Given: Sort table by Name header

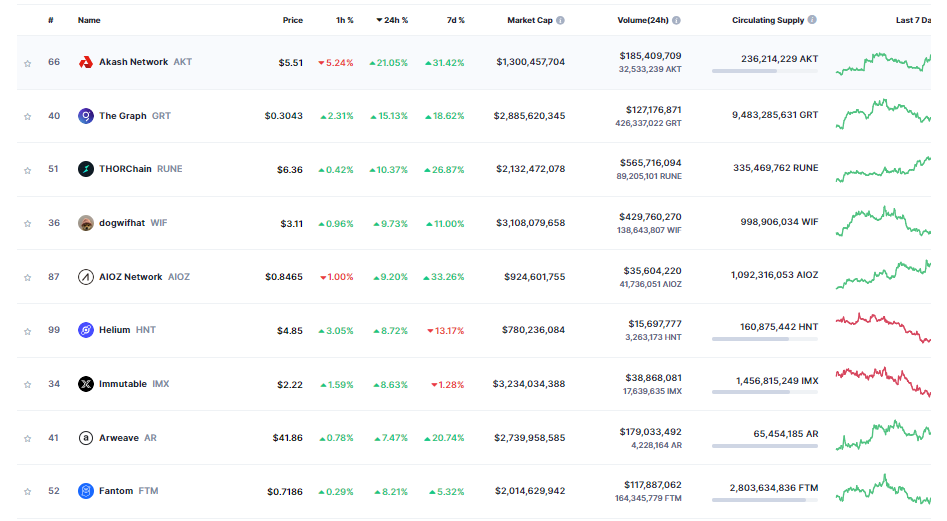Looking at the screenshot, I should point(89,21).
